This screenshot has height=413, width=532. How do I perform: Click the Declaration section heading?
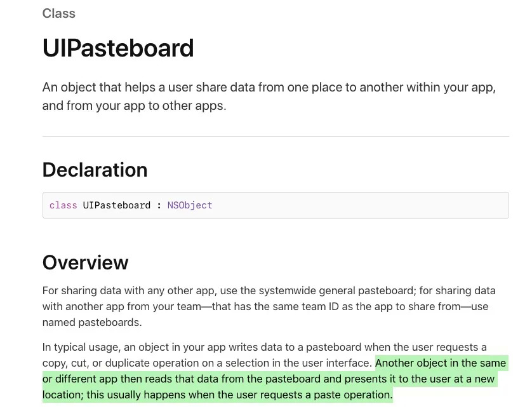[95, 170]
